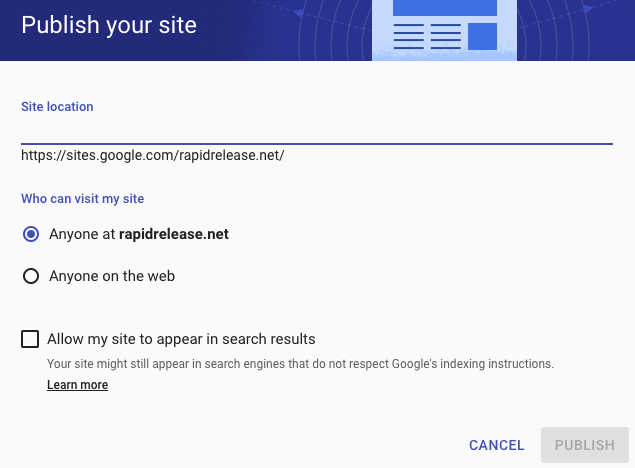Click the "Anyone at" label text
635x468 pixels.
[x=82, y=235]
